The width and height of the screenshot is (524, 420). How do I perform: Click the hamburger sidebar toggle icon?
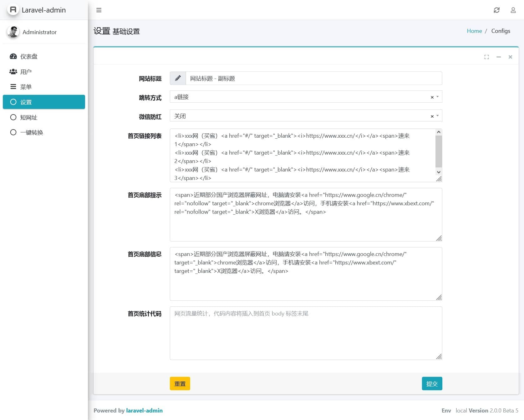pos(99,10)
